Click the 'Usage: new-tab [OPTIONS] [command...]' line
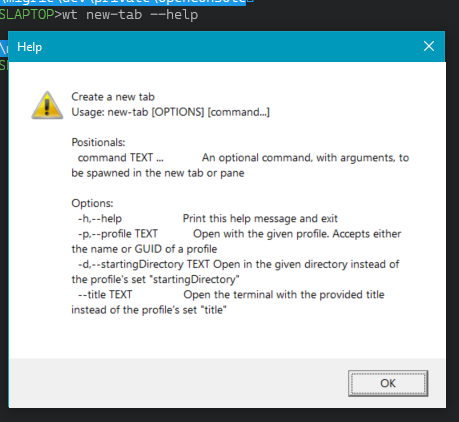Viewport: 459px width, 422px height. point(171,112)
